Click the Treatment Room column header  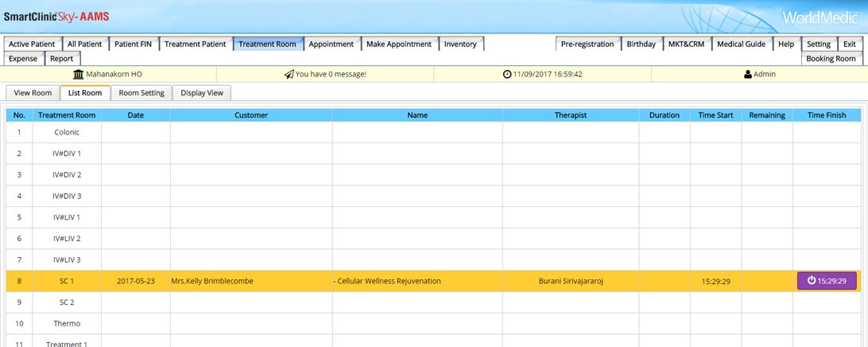(67, 115)
